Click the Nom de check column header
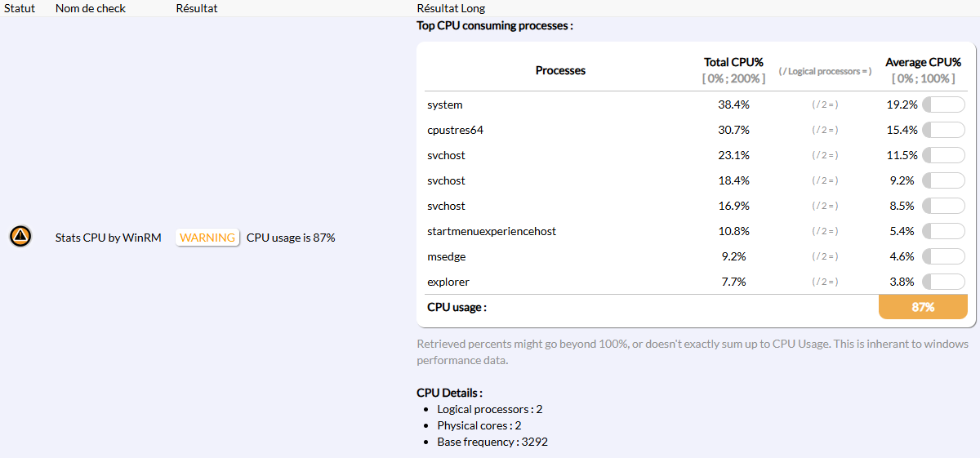The image size is (980, 458). pos(90,8)
